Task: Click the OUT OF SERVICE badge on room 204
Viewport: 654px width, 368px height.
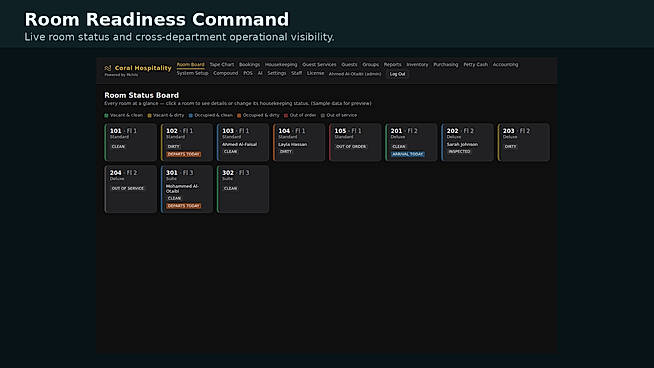Action: [128, 189]
